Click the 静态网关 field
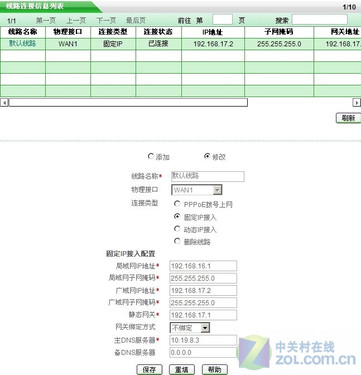 203,315
